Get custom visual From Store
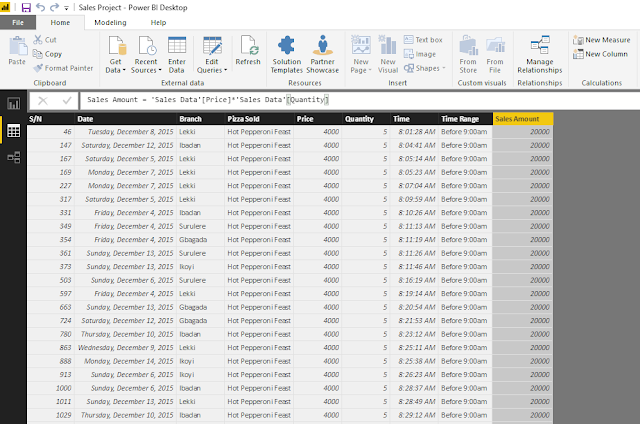The height and width of the screenshot is (424, 640). point(468,55)
